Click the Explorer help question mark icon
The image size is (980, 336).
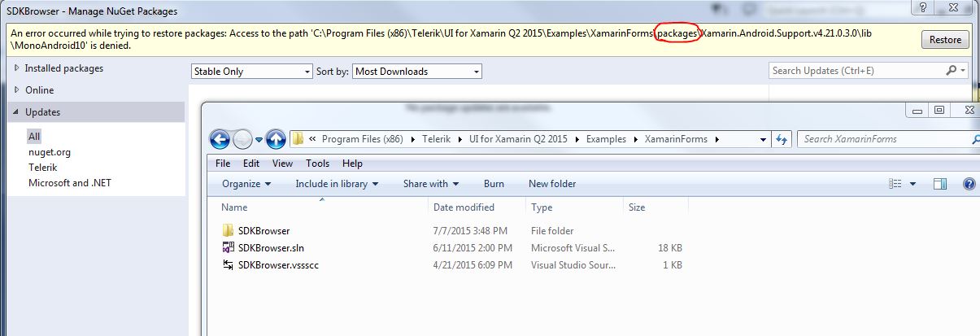click(x=969, y=184)
